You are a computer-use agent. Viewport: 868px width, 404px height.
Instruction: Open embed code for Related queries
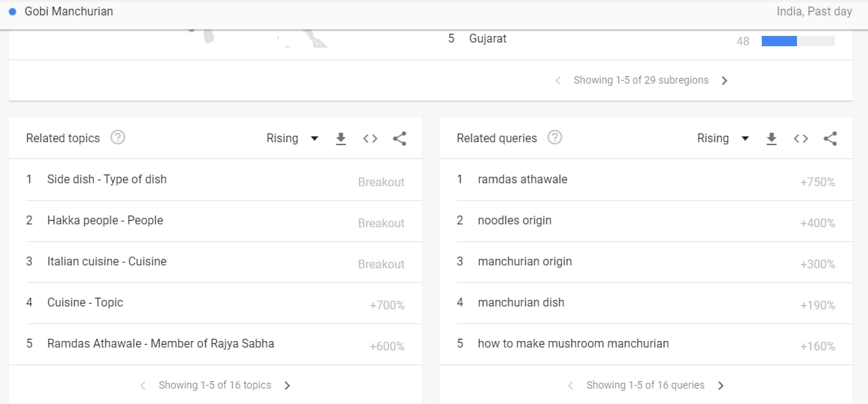tap(801, 139)
